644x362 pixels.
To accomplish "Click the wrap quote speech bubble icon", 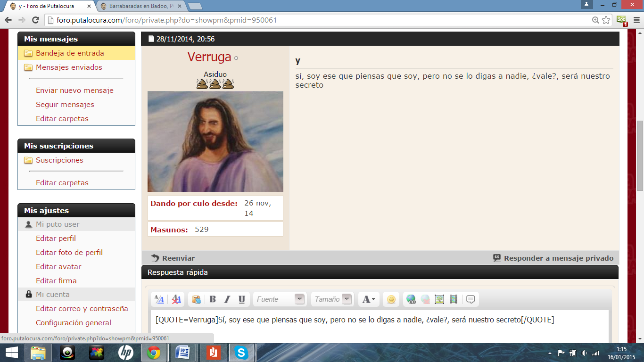I will (471, 299).
